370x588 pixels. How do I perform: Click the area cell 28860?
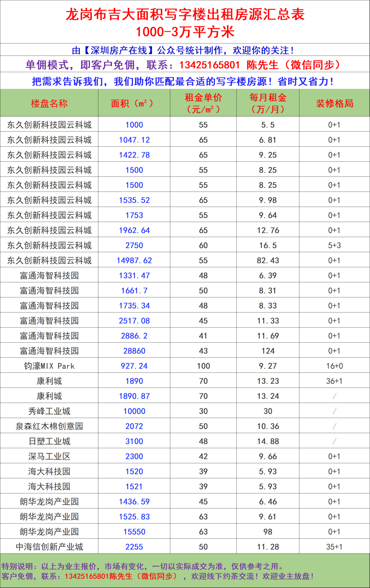point(134,351)
